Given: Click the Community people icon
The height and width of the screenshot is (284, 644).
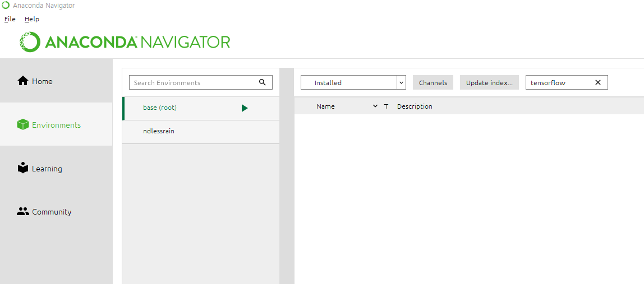Looking at the screenshot, I should pos(22,211).
